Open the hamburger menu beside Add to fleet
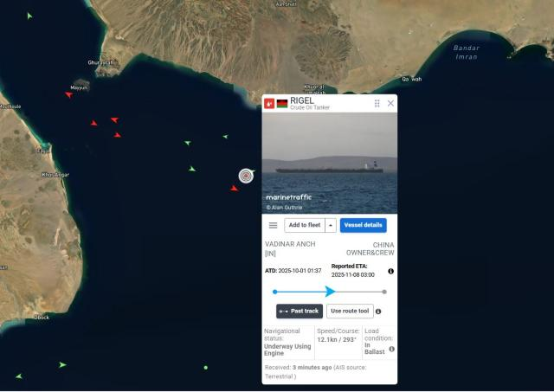 (274, 225)
